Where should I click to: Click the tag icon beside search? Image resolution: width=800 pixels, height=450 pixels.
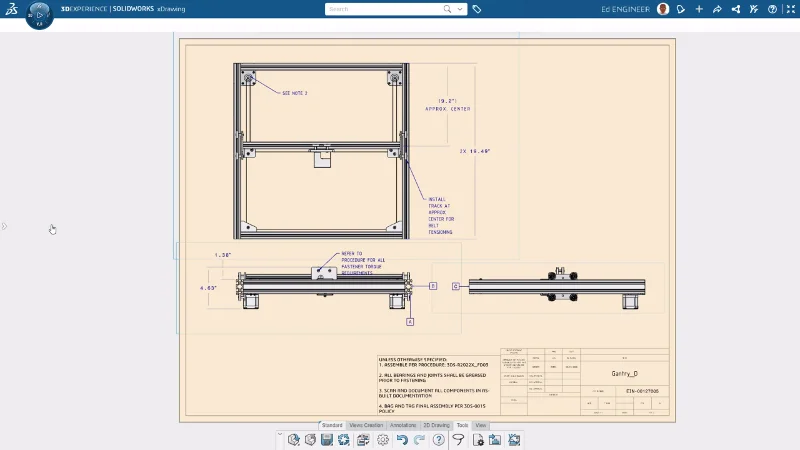(477, 9)
